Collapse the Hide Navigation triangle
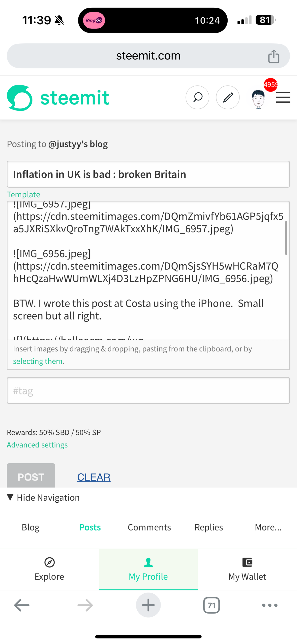Viewport: 297px width, 644px height. click(10, 498)
